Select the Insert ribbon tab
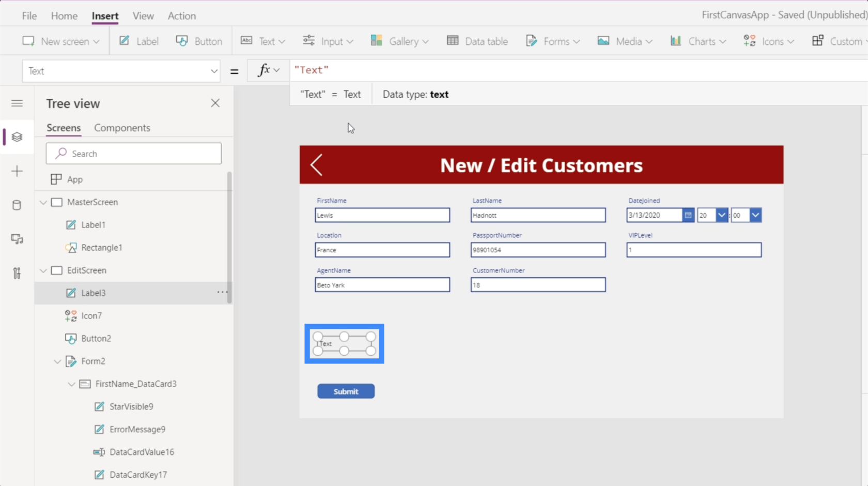Screen dimensions: 868x486 pyautogui.click(x=105, y=16)
